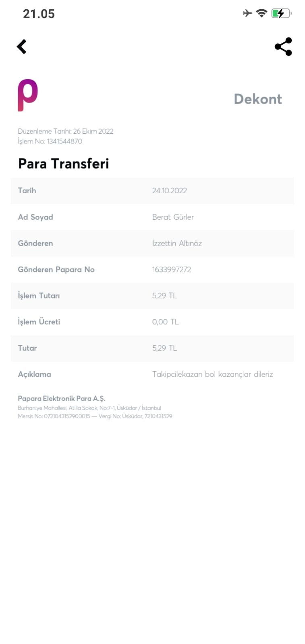Tap the share icon
This screenshot has width=305, height=644.
283,47
